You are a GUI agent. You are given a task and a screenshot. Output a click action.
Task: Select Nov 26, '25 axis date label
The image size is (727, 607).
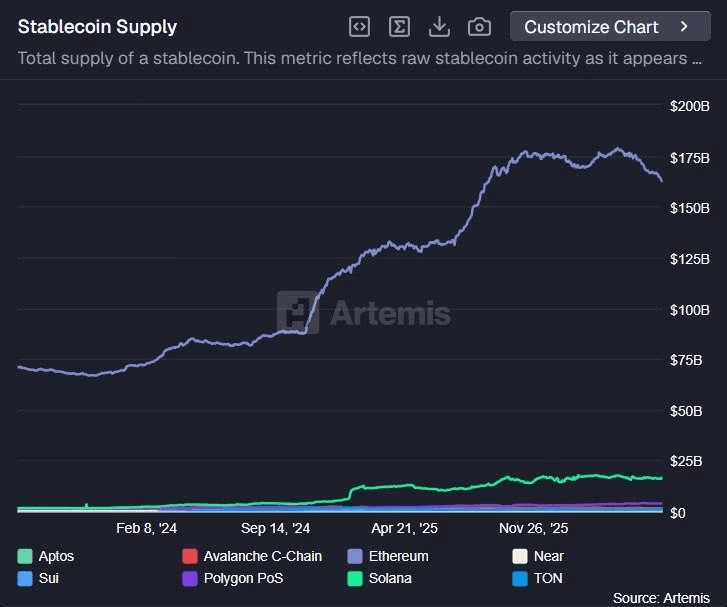coord(534,528)
